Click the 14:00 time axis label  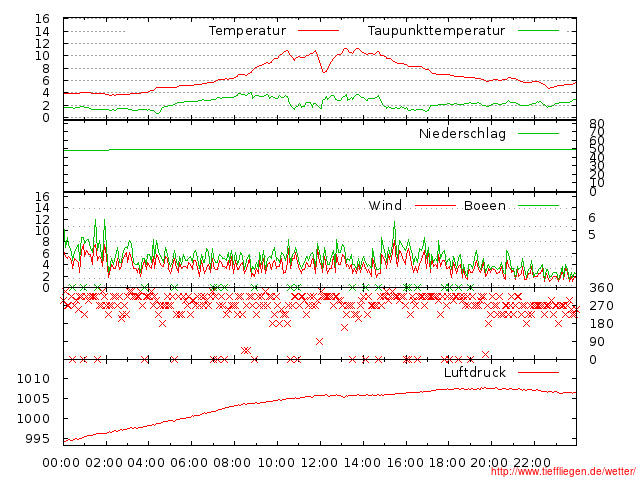pos(362,462)
